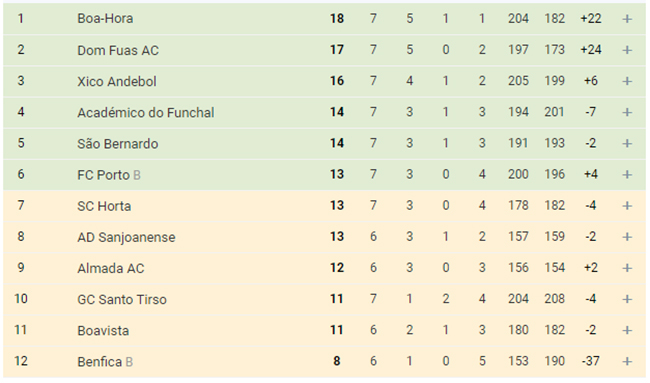650x383 pixels.
Task: Select the Dom Fuas AC team name
Action: coord(118,50)
